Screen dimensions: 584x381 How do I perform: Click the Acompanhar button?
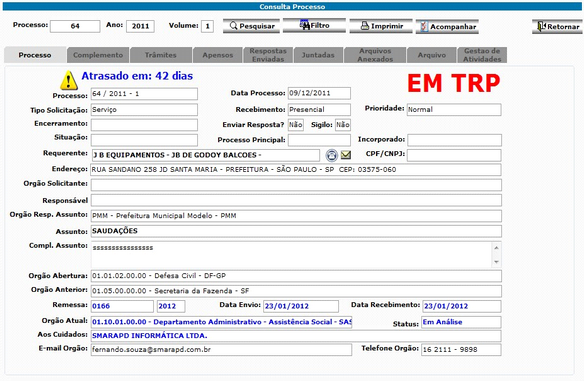pos(447,26)
